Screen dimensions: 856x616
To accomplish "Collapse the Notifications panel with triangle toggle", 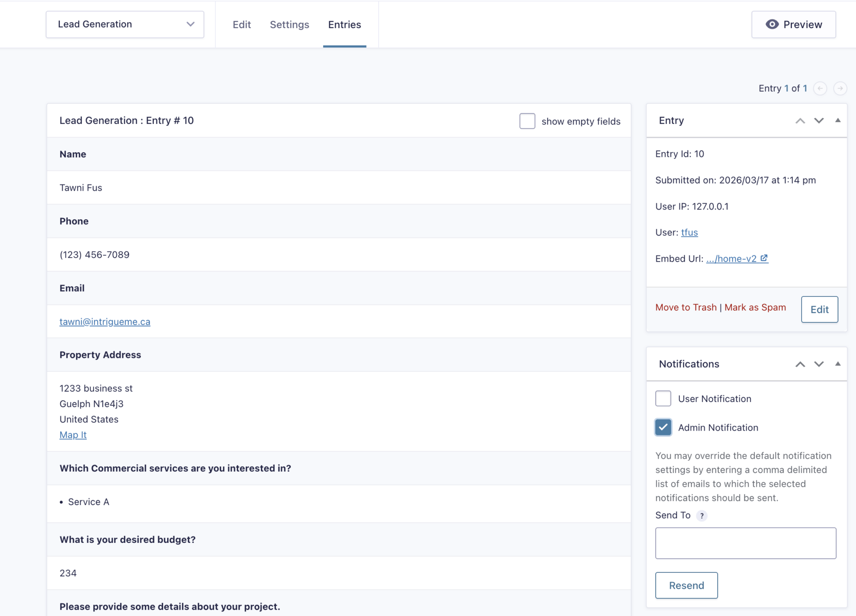I will pyautogui.click(x=838, y=364).
